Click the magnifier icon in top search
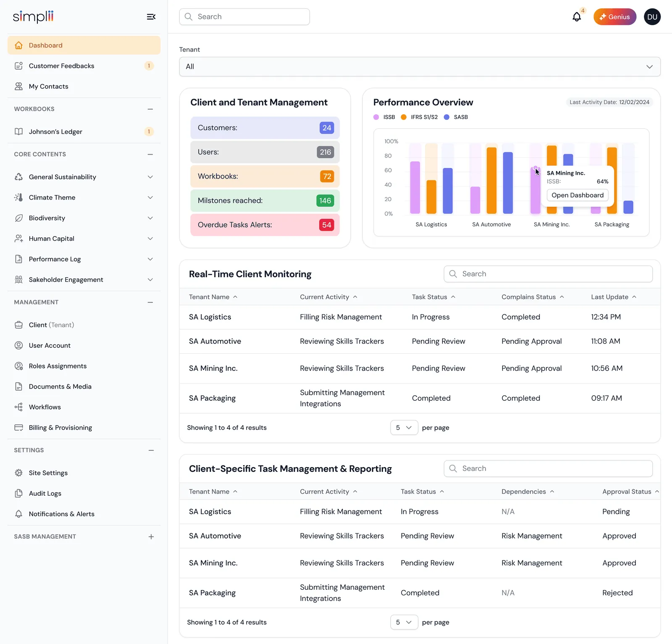This screenshot has width=672, height=644. coord(189,17)
